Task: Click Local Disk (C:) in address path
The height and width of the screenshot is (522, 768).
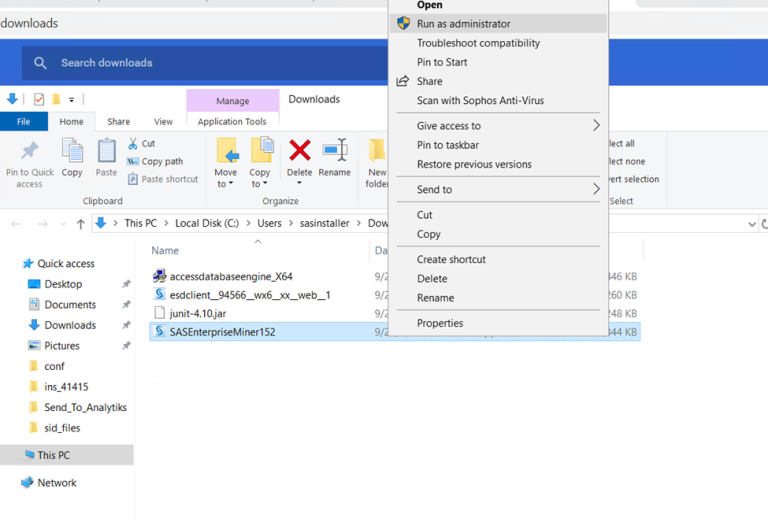Action: 207,223
